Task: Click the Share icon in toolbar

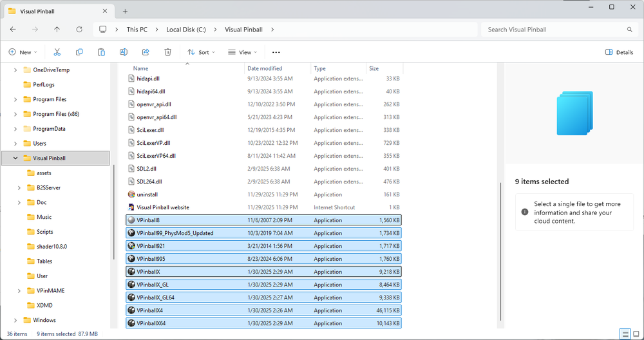Action: tap(146, 52)
